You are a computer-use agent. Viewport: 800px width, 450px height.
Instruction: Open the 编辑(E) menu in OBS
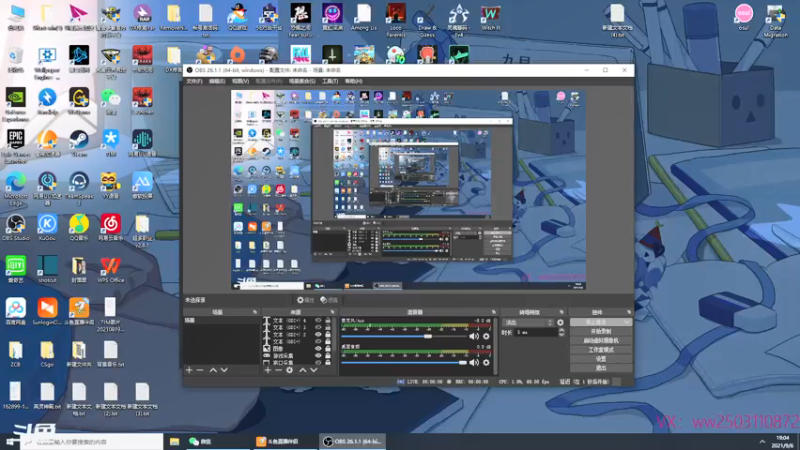tap(217, 81)
